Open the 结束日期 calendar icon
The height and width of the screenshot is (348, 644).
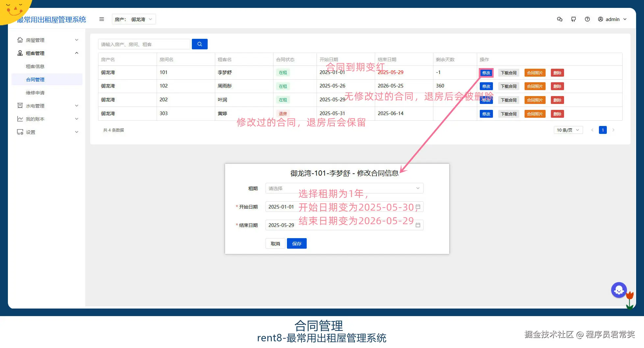(418, 225)
